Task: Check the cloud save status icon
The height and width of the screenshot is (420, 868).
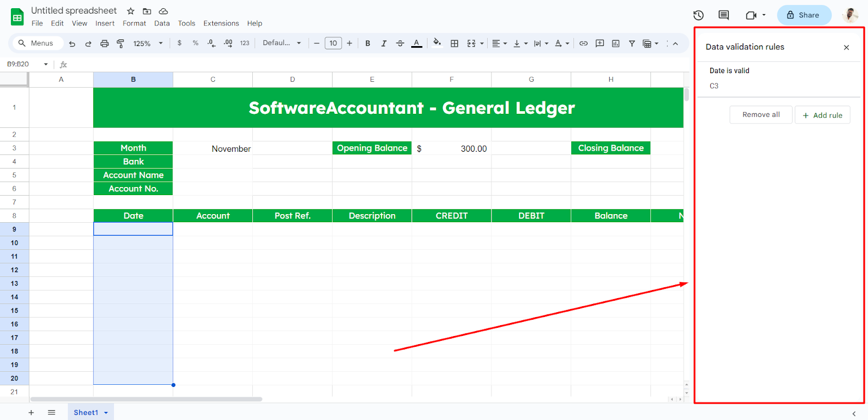Action: (x=163, y=11)
